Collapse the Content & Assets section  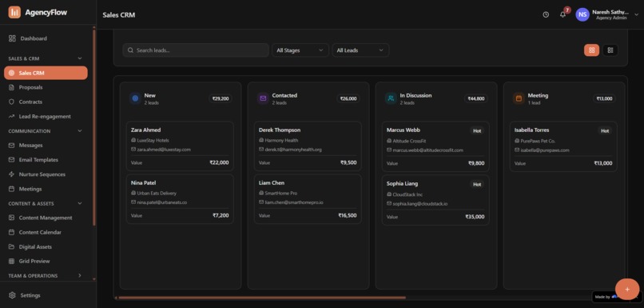tap(80, 203)
